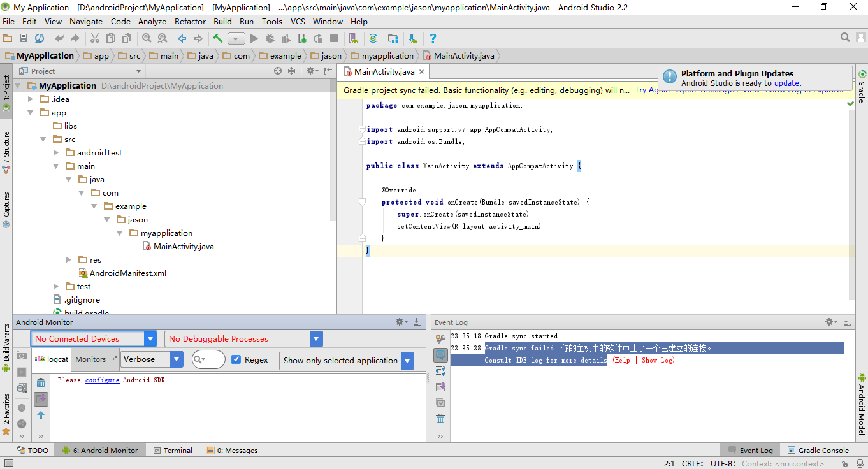868x469 pixels.
Task: Click the Help link in Event Log
Action: point(622,360)
